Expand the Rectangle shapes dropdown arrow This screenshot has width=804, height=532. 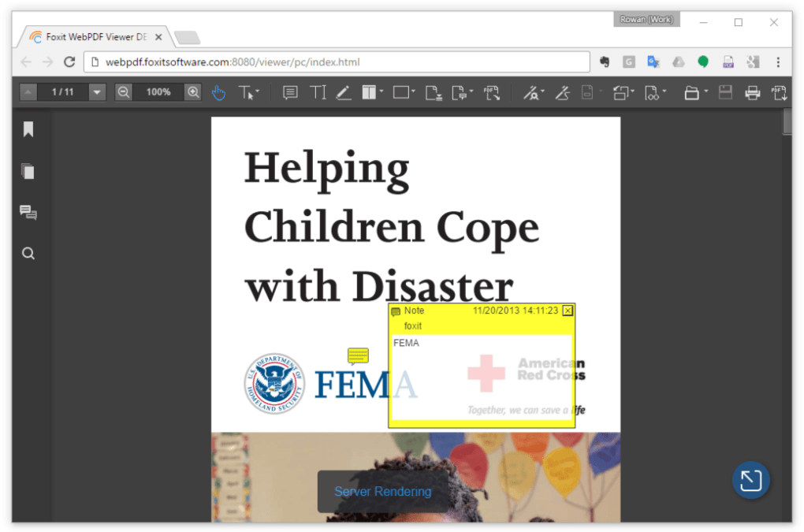click(413, 91)
